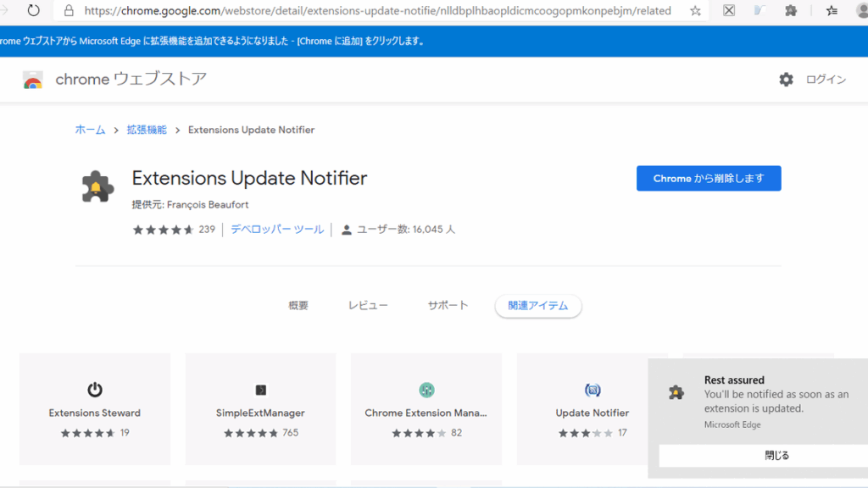Open the レビュー tab
868x488 pixels.
click(x=368, y=306)
